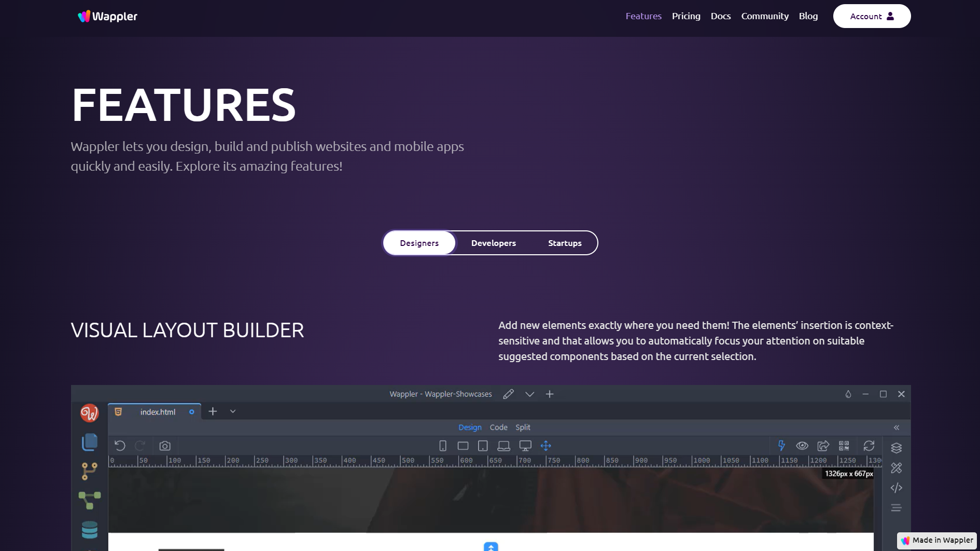Click the Account button
This screenshot has width=980, height=551.
pos(872,16)
